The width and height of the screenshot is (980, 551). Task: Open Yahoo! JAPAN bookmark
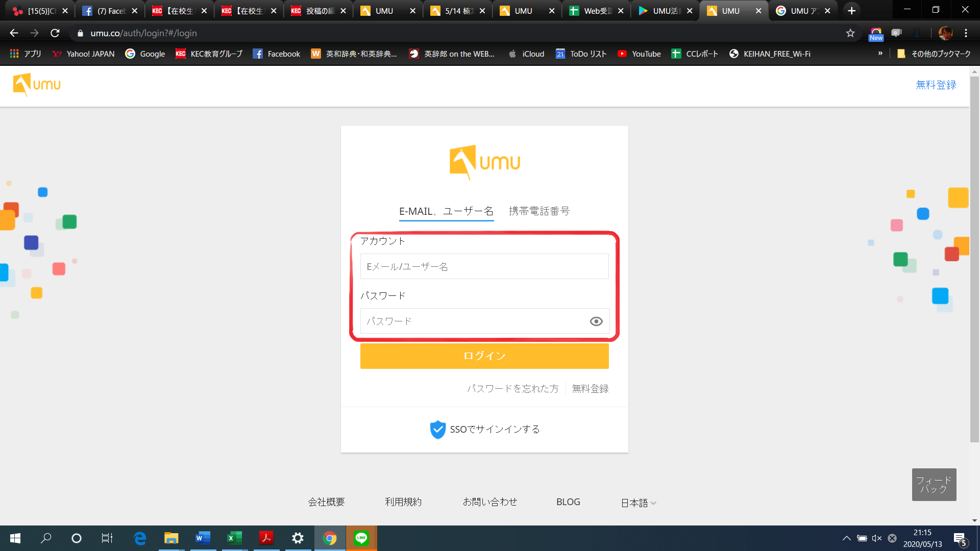[x=84, y=54]
